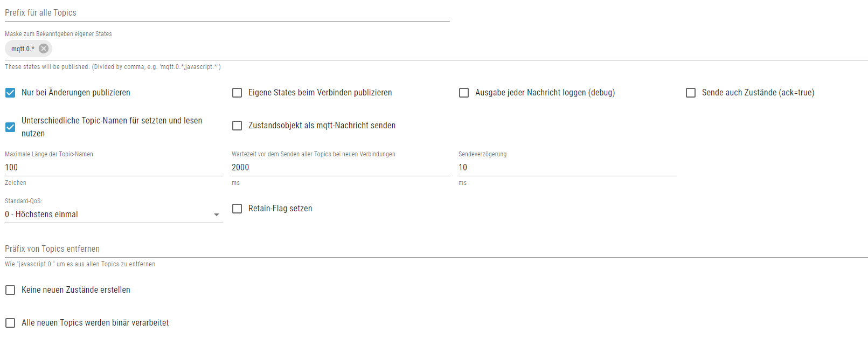This screenshot has height=338, width=868.
Task: Click the Wartezeit vor dem Senden field
Action: 341,168
